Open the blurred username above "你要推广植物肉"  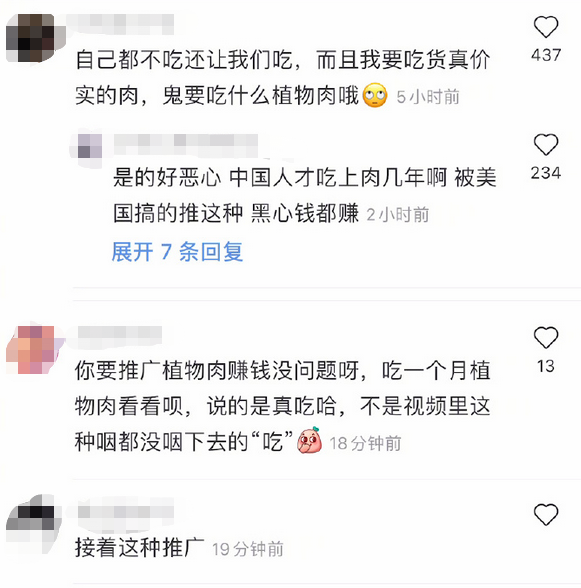(119, 335)
